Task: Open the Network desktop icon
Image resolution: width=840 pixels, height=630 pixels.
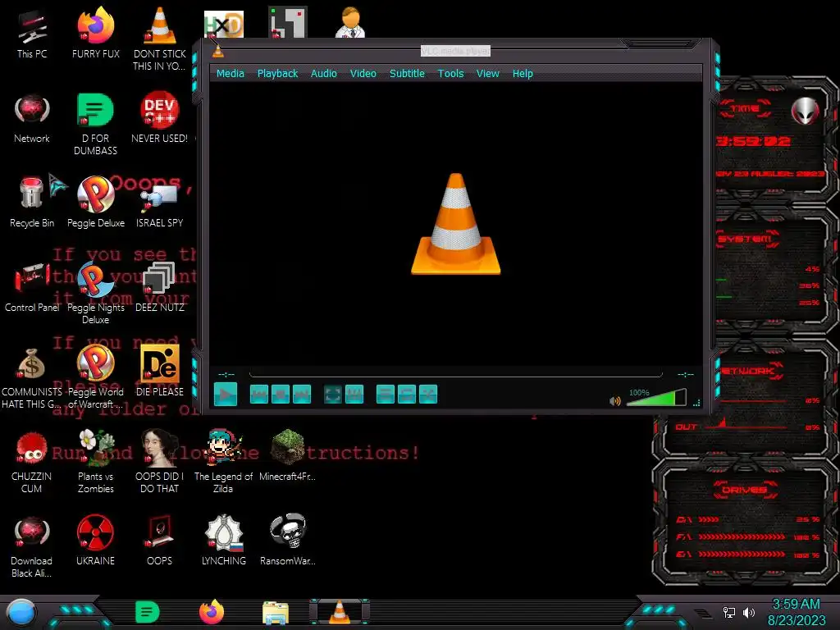Action: (32, 119)
